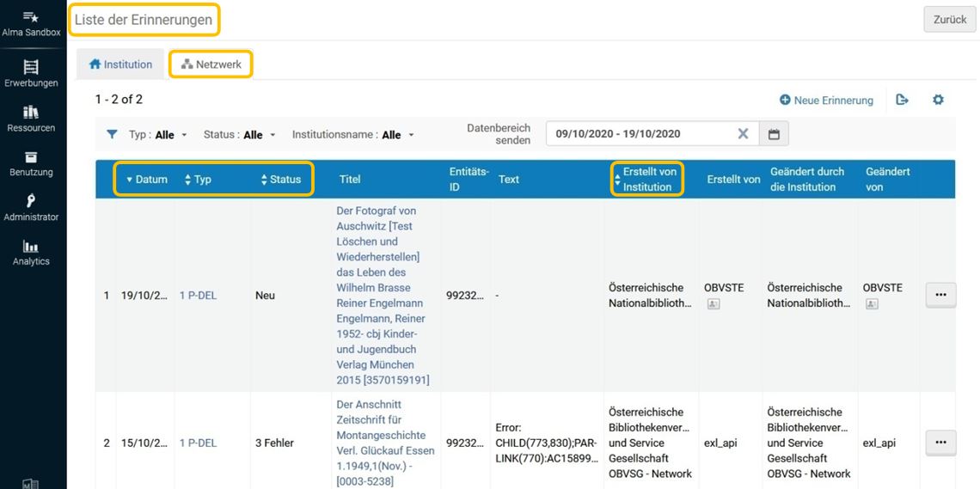The width and height of the screenshot is (980, 489).
Task: Click the OBVSTE user info icon under Erstellt von
Action: click(x=714, y=303)
